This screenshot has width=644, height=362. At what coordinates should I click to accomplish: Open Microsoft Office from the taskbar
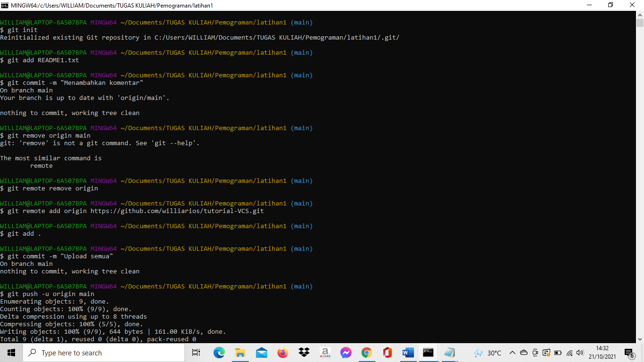[x=388, y=353]
